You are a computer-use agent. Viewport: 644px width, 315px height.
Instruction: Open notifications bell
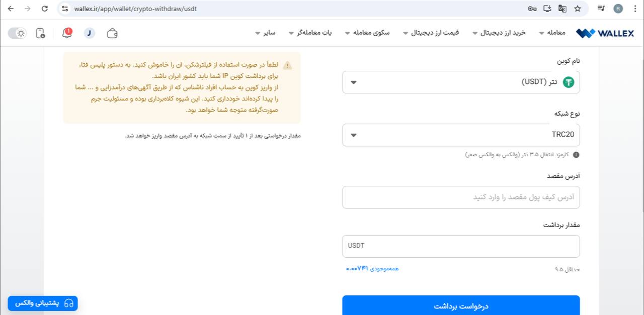(x=66, y=33)
